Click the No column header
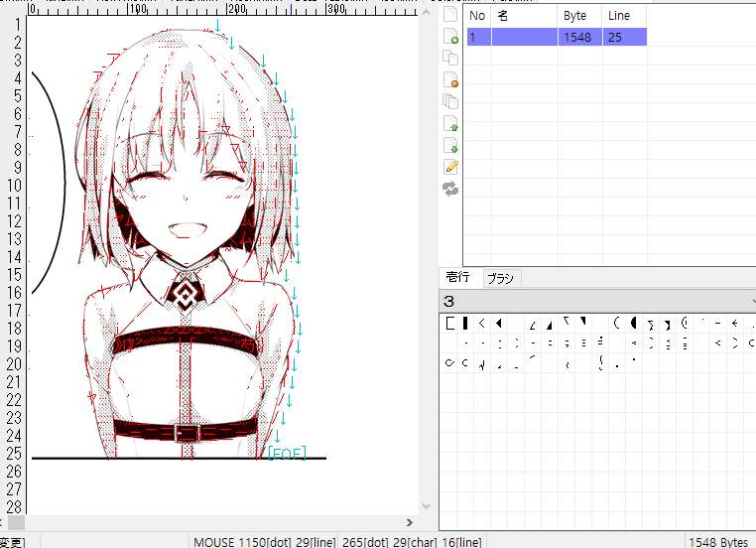The height and width of the screenshot is (548, 756). [477, 16]
